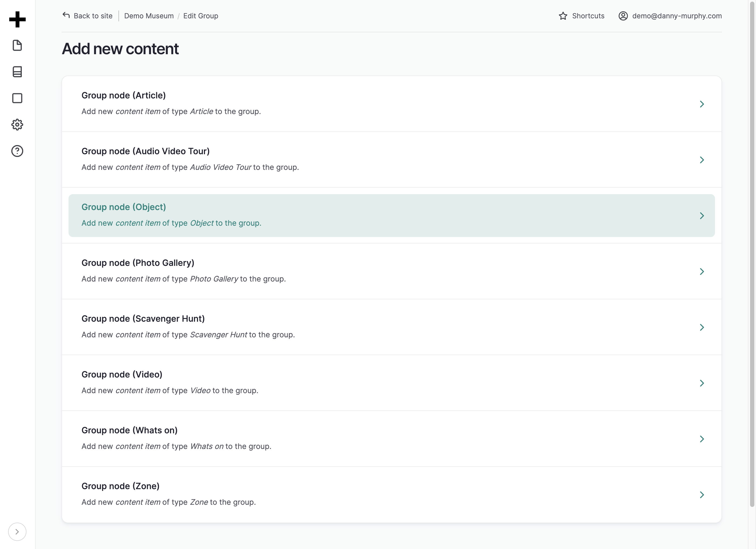Select Group node (Scavenger Hunt)
The image size is (756, 549).
click(x=391, y=327)
